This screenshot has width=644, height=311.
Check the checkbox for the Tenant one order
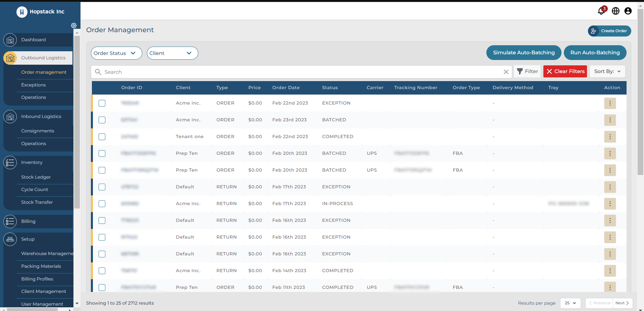click(x=102, y=137)
